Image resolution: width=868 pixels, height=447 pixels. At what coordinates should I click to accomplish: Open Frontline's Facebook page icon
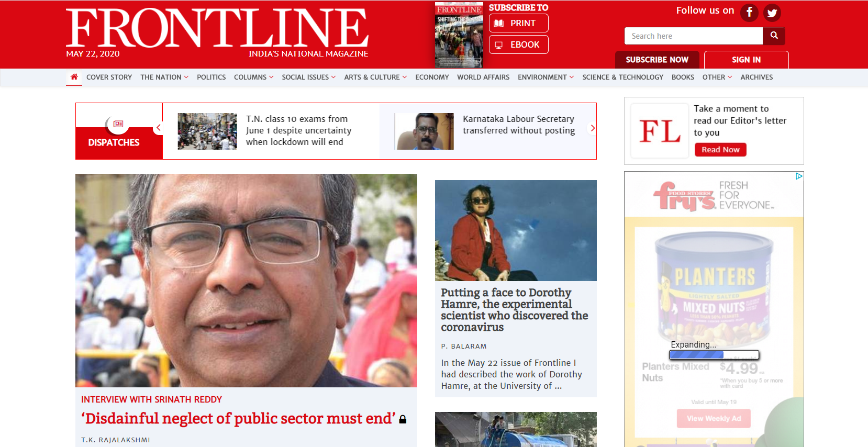tap(749, 12)
